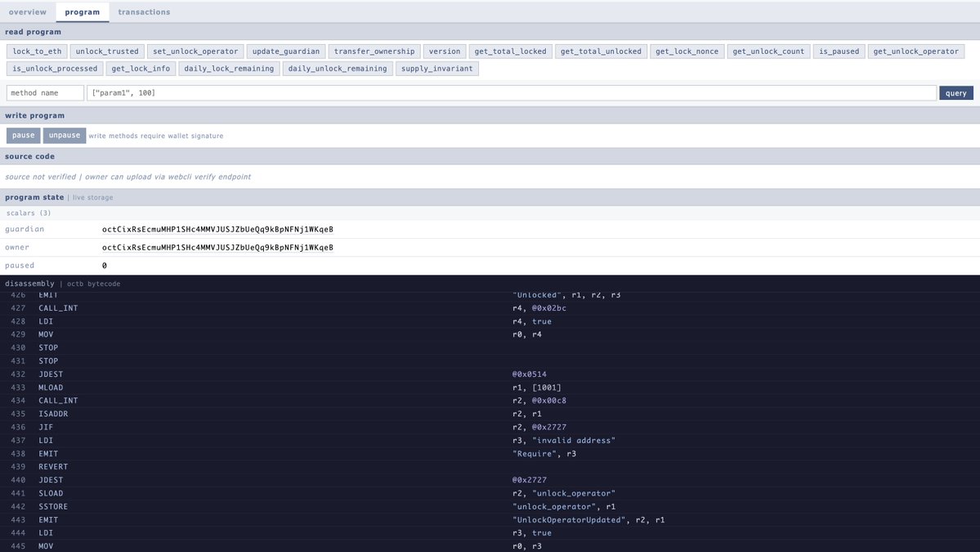Run the query button
This screenshot has width=980, height=552.
955,93
